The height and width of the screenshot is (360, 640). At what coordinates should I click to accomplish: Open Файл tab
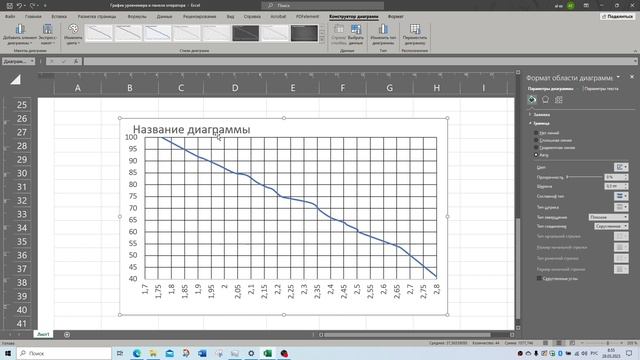click(x=10, y=17)
